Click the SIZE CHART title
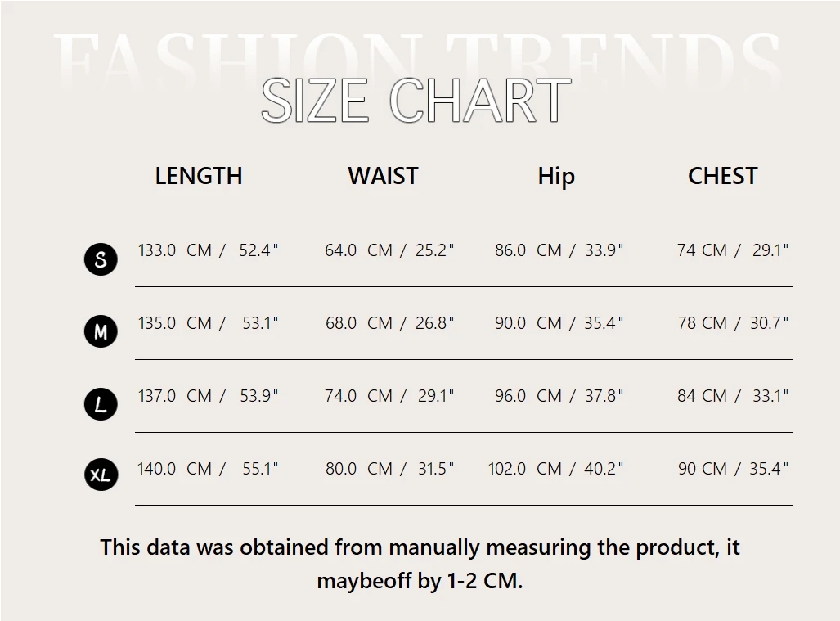This screenshot has height=621, width=840. tap(416, 101)
